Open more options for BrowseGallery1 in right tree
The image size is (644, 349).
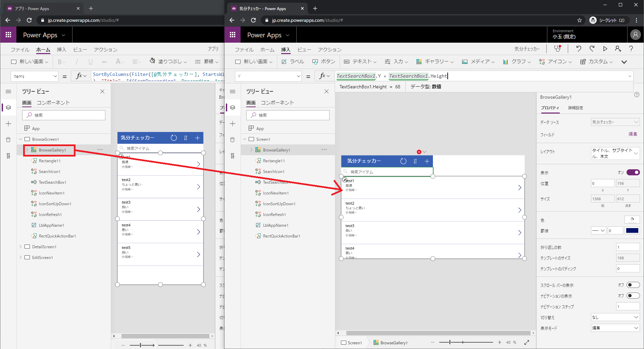324,149
